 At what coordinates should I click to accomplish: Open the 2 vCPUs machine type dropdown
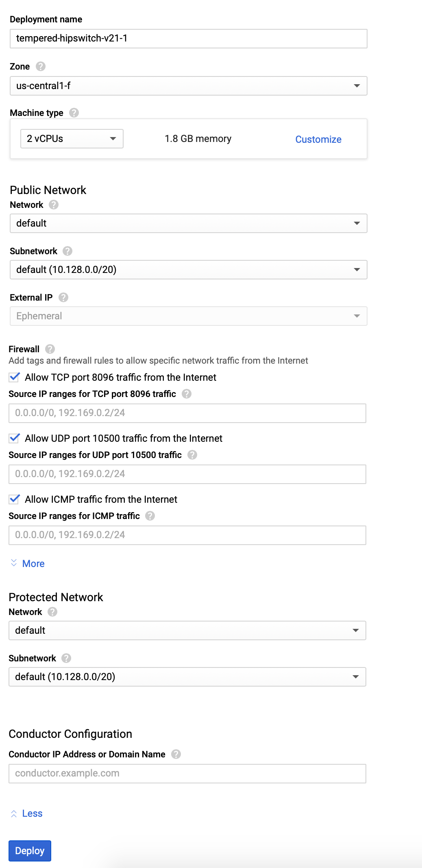72,139
